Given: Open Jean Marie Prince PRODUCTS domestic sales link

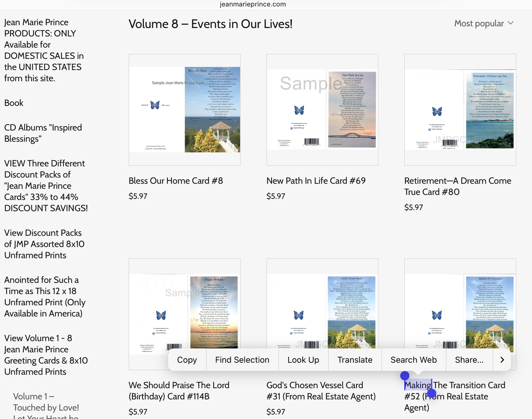Looking at the screenshot, I should (x=44, y=50).
